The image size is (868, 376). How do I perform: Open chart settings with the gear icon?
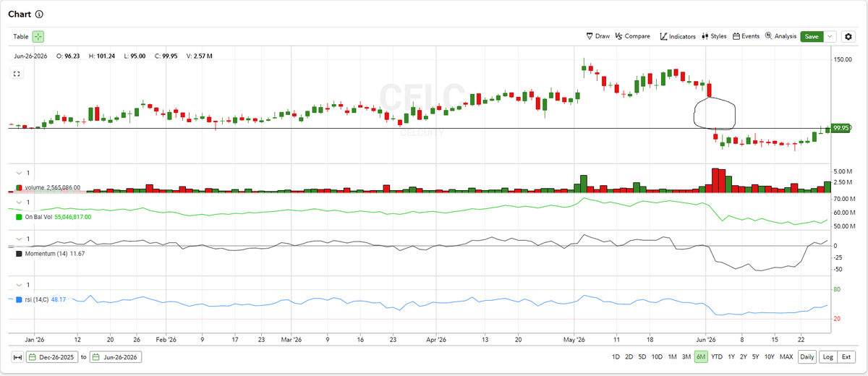pos(848,36)
